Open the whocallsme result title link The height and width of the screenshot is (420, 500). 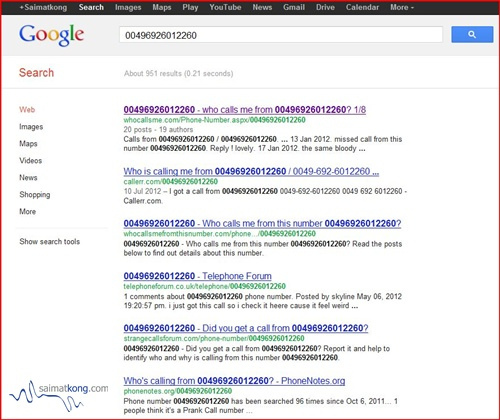245,110
